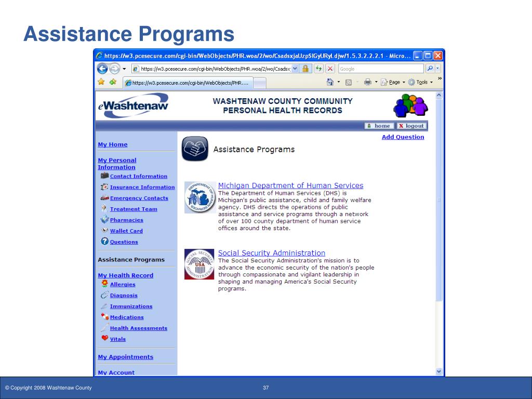Click the Questions question-mark icon

click(x=104, y=241)
